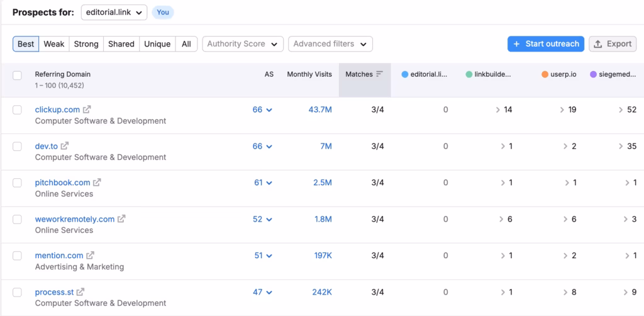This screenshot has width=644, height=316.
Task: Expand userp.io 19 backlinks for clickup.com
Action: tap(568, 110)
